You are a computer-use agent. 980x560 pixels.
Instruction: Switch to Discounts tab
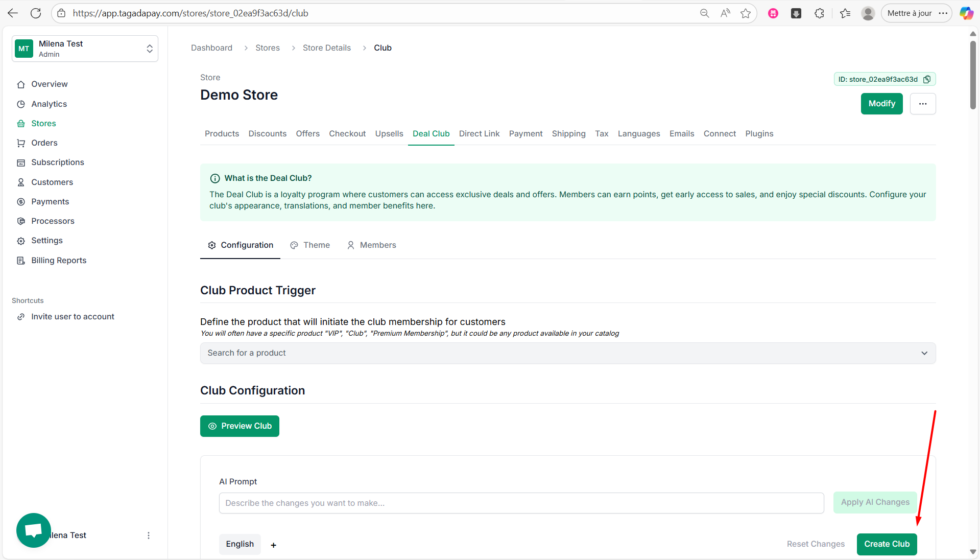coord(268,134)
